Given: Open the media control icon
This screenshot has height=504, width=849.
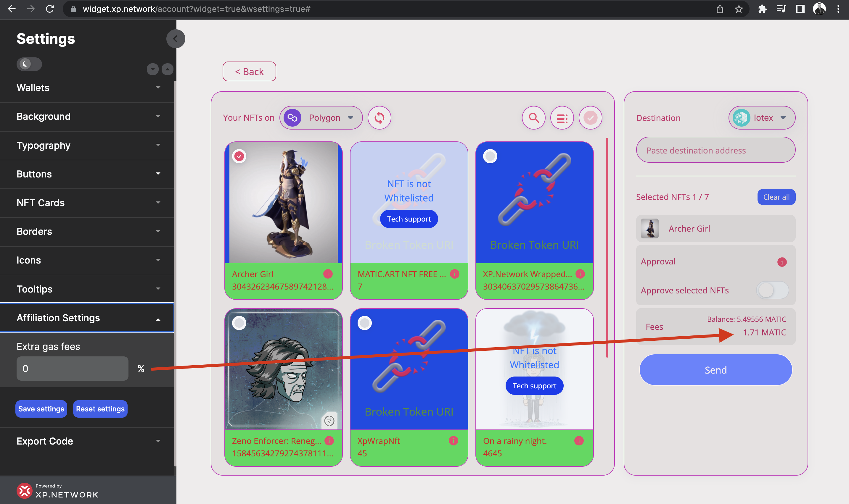Looking at the screenshot, I should (781, 9).
